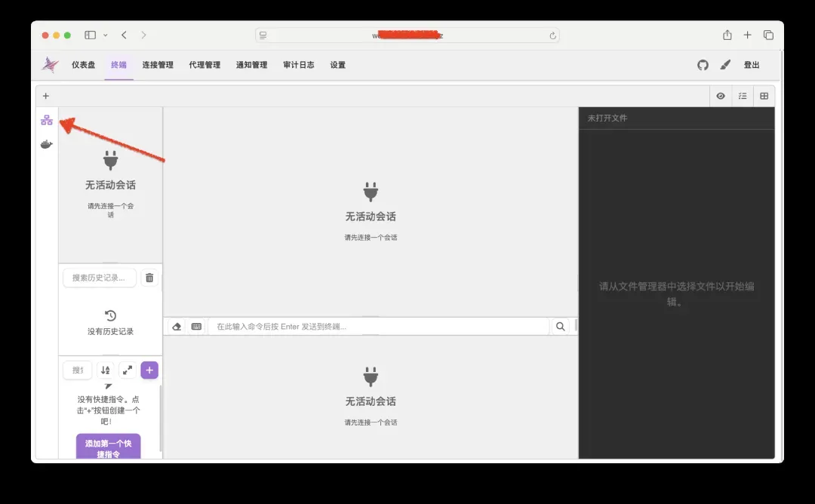Switch to the 仪表盘 dashboard tab
The width and height of the screenshot is (815, 504).
tap(83, 65)
